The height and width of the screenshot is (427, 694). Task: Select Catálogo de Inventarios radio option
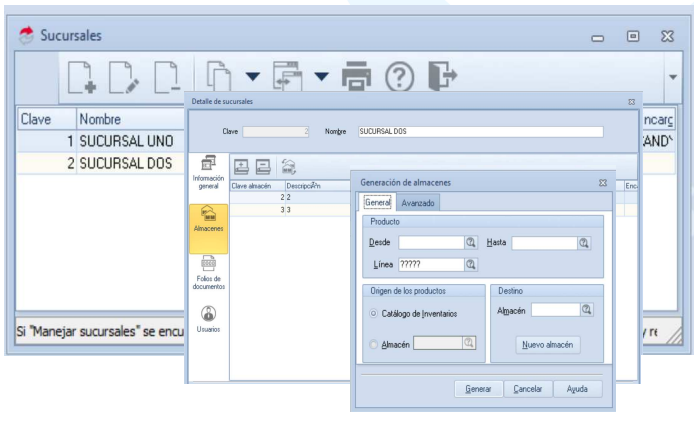click(374, 313)
